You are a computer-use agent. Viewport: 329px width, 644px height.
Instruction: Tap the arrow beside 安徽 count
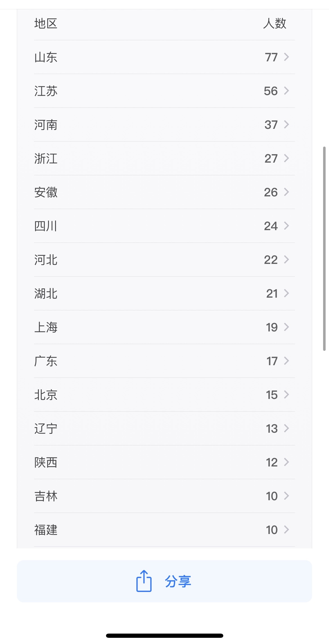[x=286, y=192]
